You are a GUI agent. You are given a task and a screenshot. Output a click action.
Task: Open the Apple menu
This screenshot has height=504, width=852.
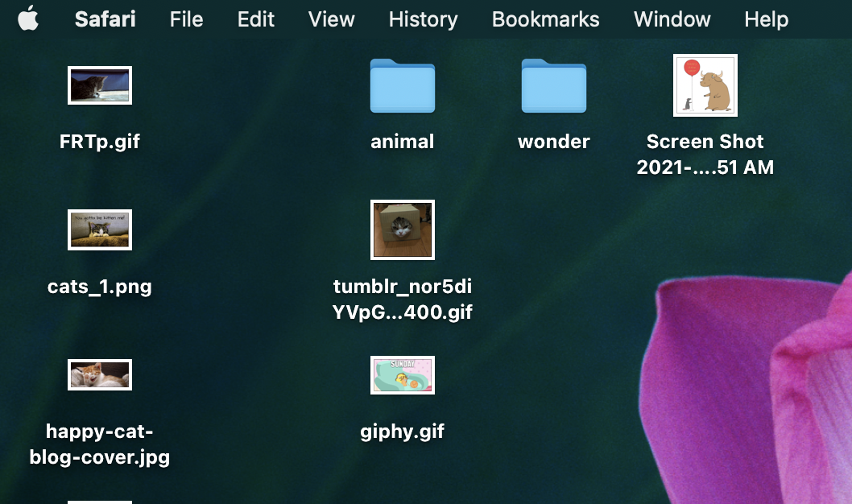(27, 19)
